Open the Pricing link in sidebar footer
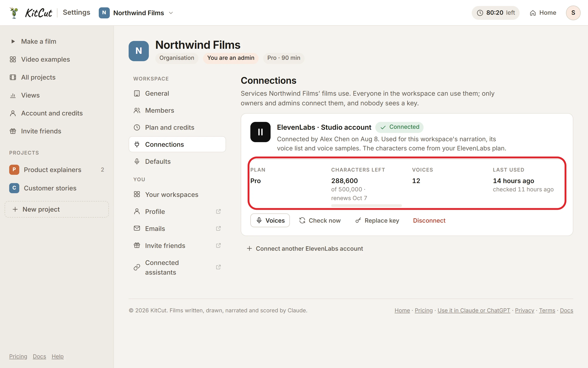This screenshot has height=368, width=588. 18,356
